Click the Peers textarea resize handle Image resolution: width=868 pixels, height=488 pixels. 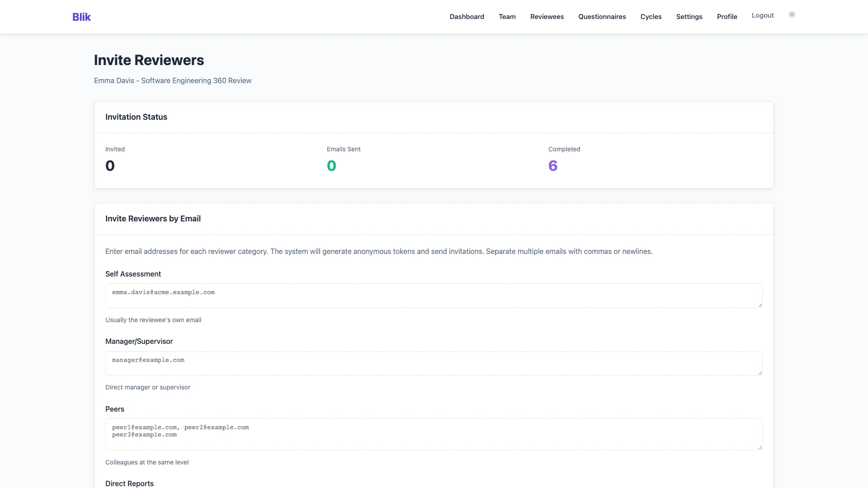coord(760,447)
